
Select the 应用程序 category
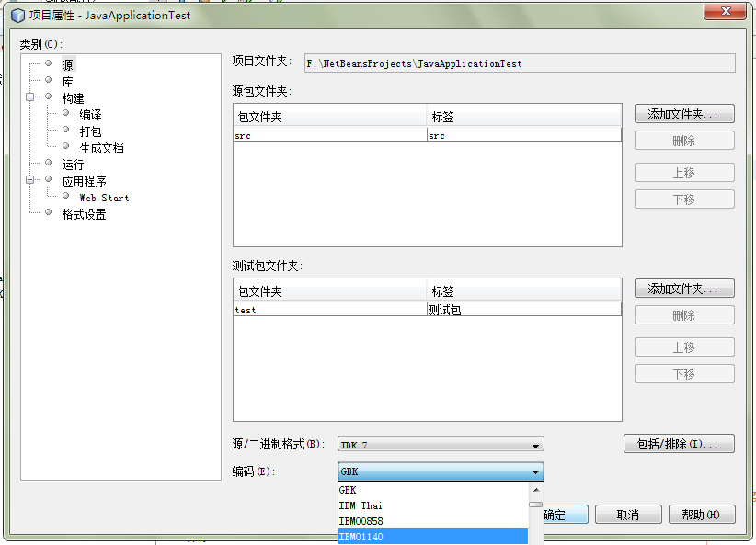[84, 181]
